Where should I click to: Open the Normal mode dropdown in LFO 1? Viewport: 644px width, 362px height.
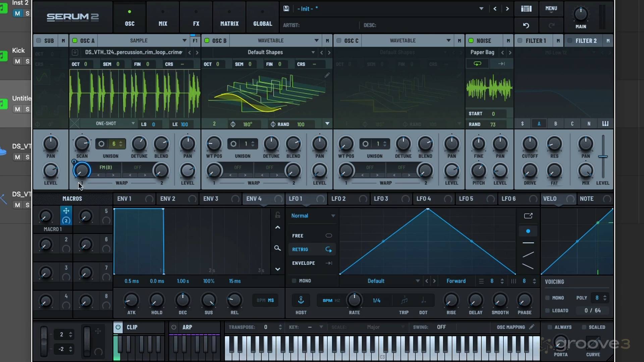point(313,216)
